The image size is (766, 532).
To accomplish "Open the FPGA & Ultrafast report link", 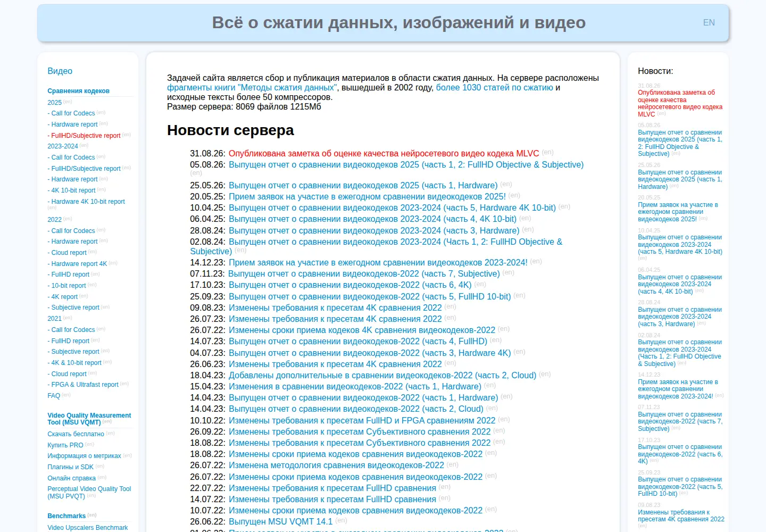I will point(85,385).
